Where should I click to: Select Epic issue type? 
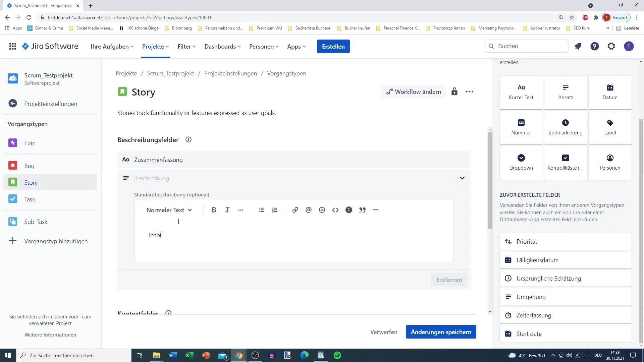click(x=50, y=143)
